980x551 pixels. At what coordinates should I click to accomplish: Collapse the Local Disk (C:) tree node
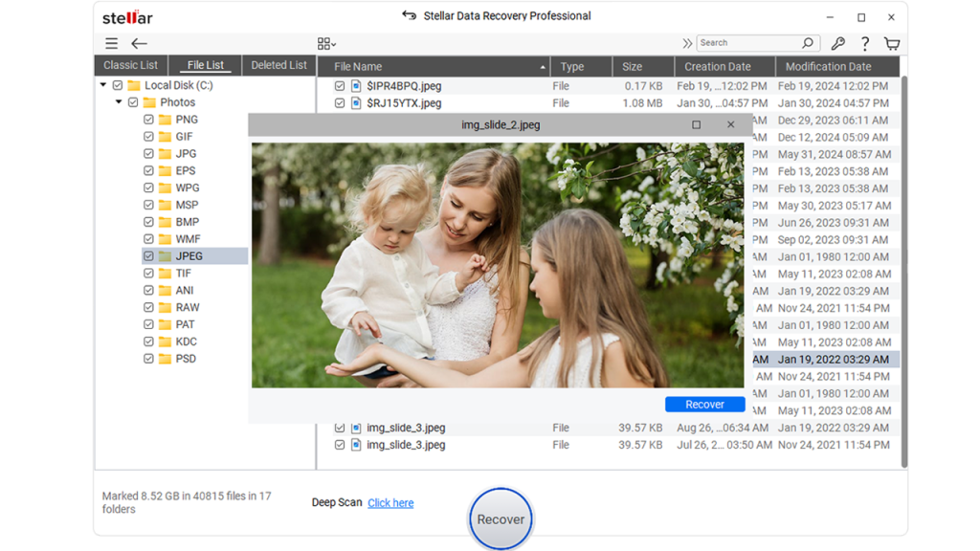(104, 84)
